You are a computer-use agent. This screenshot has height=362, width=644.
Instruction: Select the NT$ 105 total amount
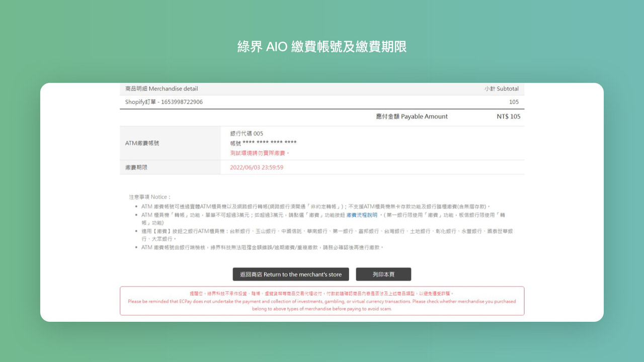[508, 116]
